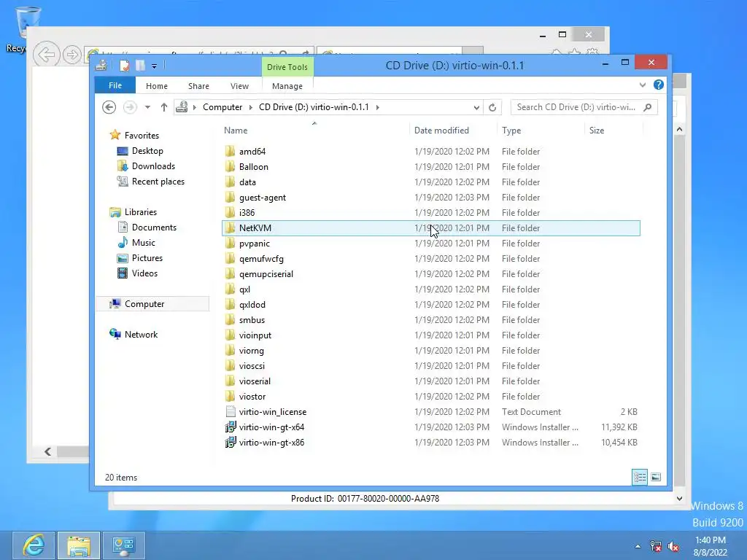Click the Refresh button beside address bar

tap(492, 107)
